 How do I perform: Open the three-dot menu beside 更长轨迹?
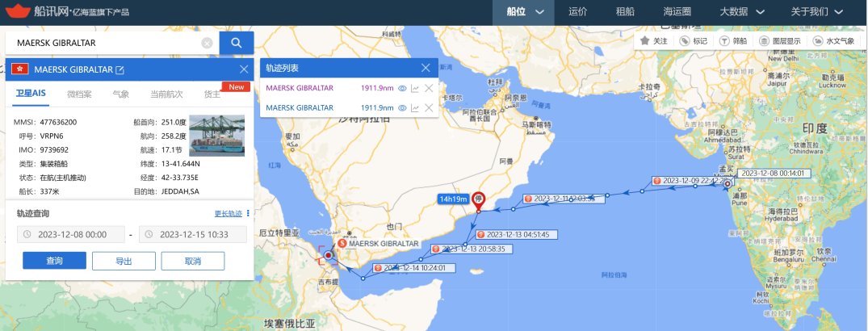coord(248,214)
